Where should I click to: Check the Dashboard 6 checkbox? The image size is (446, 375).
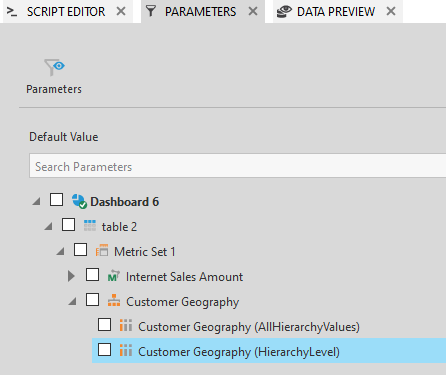pos(56,200)
